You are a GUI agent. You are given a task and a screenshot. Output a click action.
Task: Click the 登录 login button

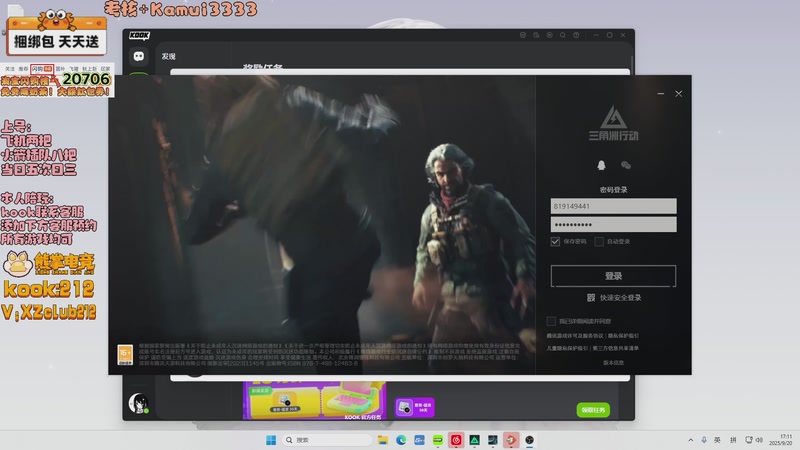tap(613, 276)
